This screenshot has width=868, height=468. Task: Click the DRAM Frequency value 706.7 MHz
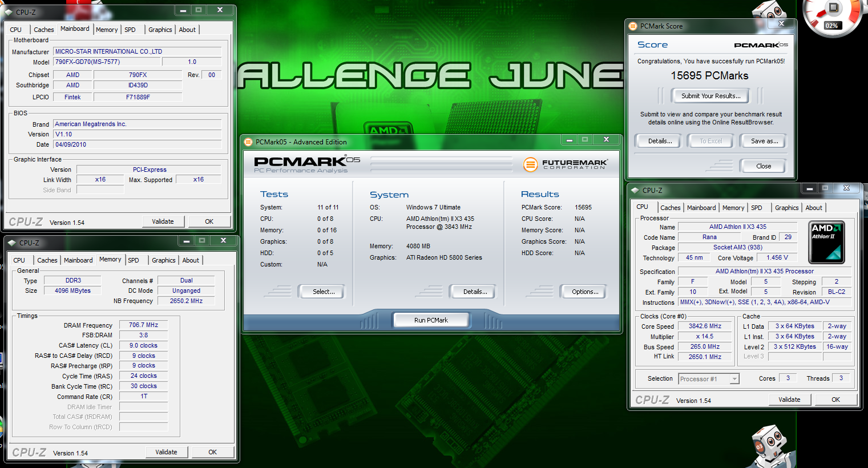143,325
